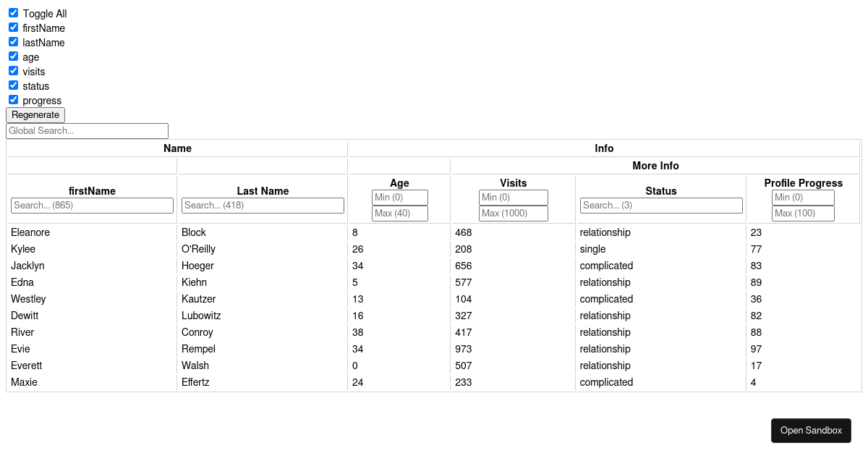Click the Name group header
Image resolution: width=868 pixels, height=456 pixels.
coord(177,148)
